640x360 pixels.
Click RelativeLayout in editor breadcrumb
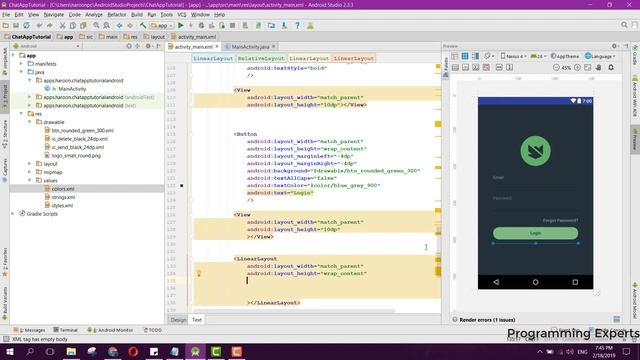261,58
